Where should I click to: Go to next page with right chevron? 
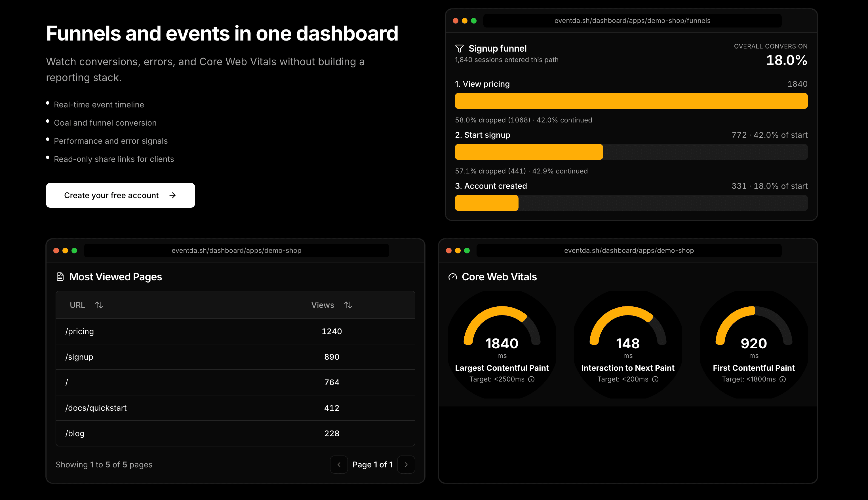(406, 465)
